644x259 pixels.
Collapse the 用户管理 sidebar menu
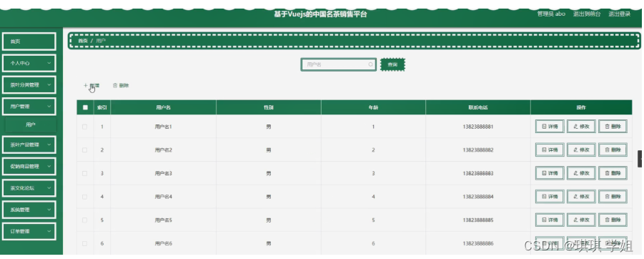point(29,107)
